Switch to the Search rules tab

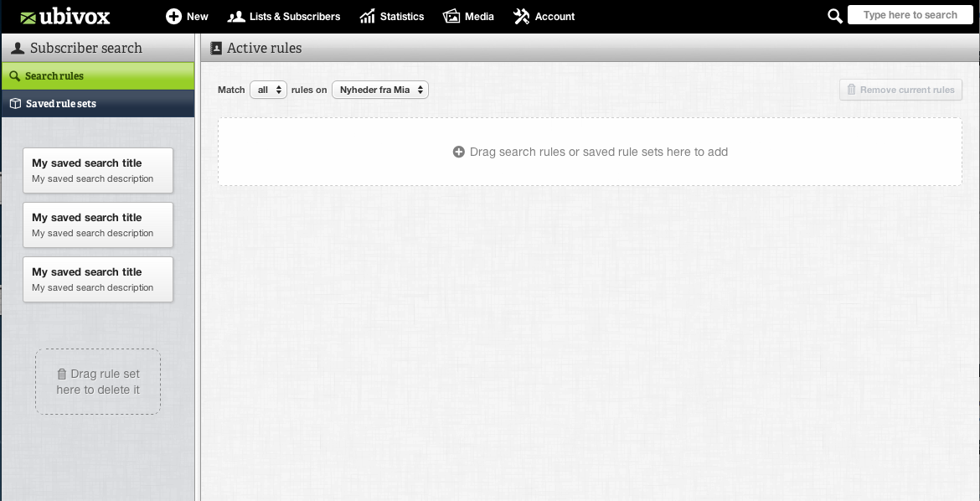tap(98, 76)
